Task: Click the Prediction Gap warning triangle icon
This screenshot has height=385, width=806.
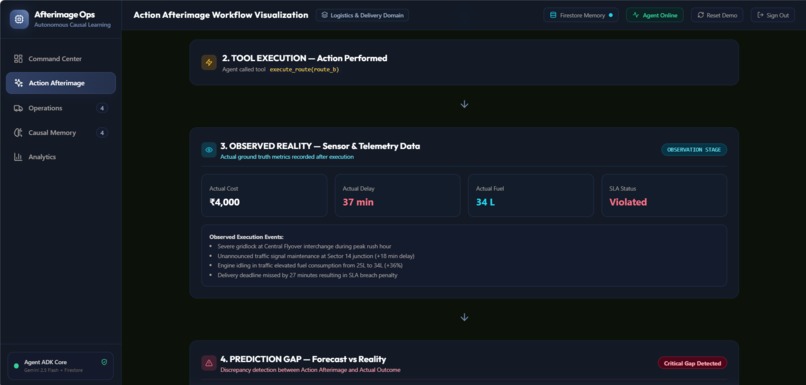Action: coord(209,363)
